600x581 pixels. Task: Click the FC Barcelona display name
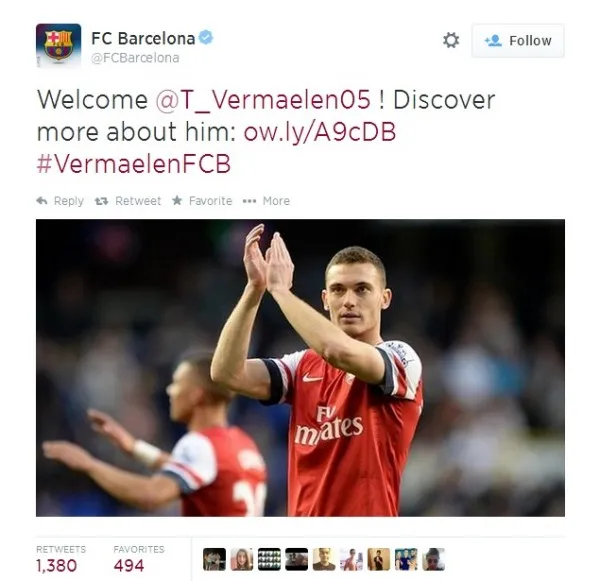pyautogui.click(x=143, y=38)
